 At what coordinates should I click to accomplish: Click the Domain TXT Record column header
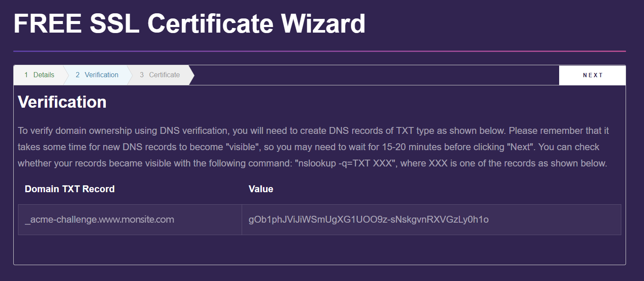click(x=70, y=189)
